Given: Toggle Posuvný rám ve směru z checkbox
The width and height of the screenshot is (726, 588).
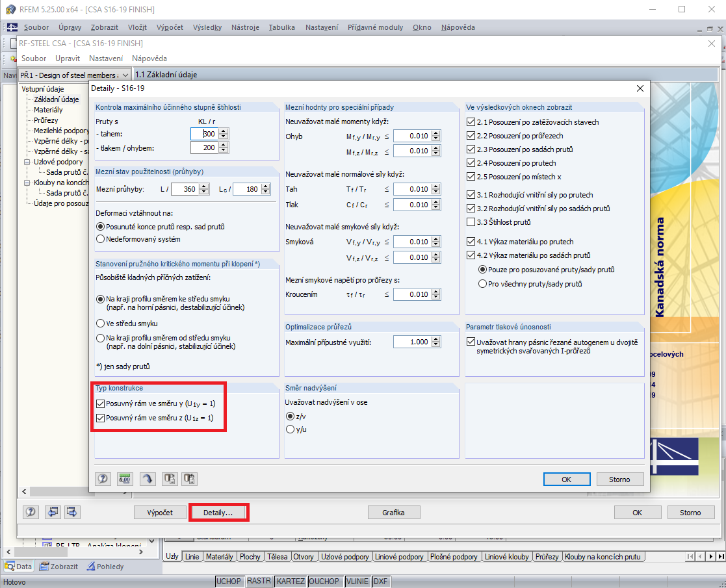Looking at the screenshot, I should [100, 418].
